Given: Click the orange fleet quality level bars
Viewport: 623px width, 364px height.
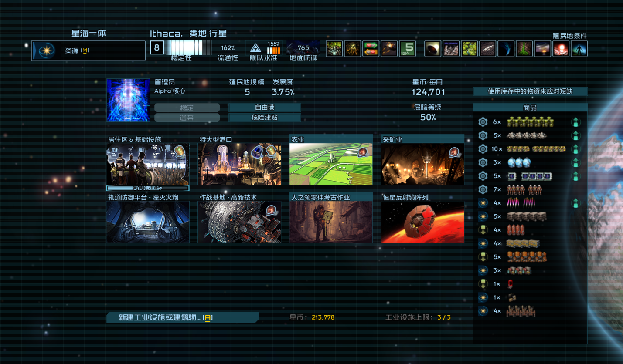Looking at the screenshot, I should [273, 51].
